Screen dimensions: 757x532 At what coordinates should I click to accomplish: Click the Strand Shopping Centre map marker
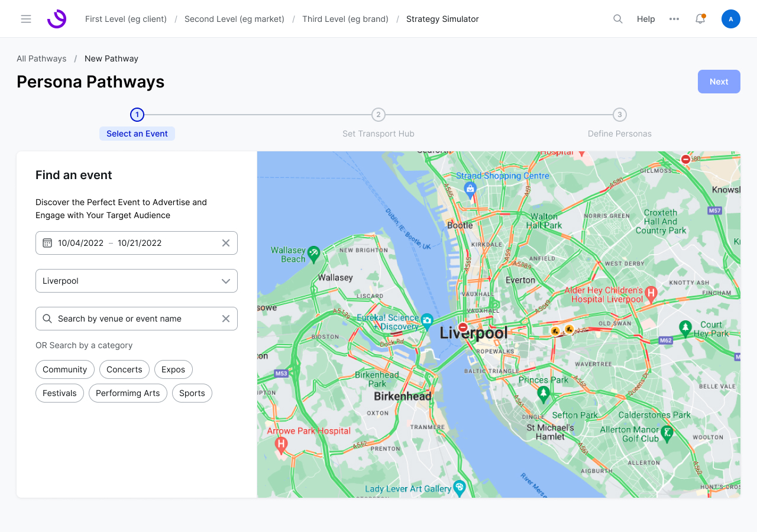click(470, 190)
